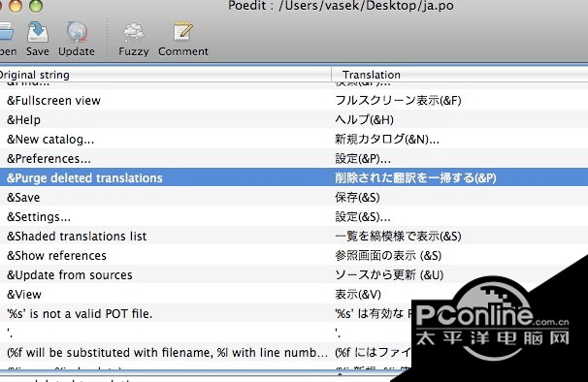This screenshot has width=588, height=382.
Task: Click the green zoom window button
Action: [36, 5]
